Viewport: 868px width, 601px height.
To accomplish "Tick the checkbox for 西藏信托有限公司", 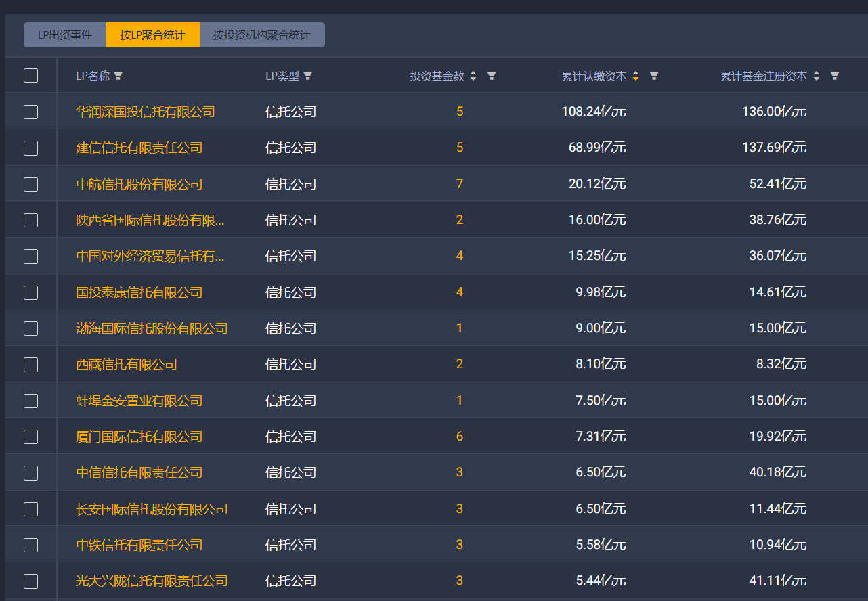I will pos(30,365).
